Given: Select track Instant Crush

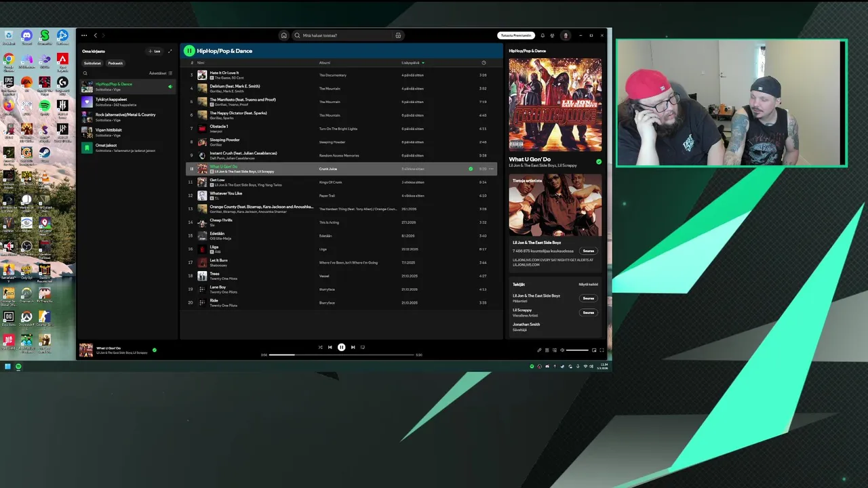Looking at the screenshot, I should [x=341, y=155].
